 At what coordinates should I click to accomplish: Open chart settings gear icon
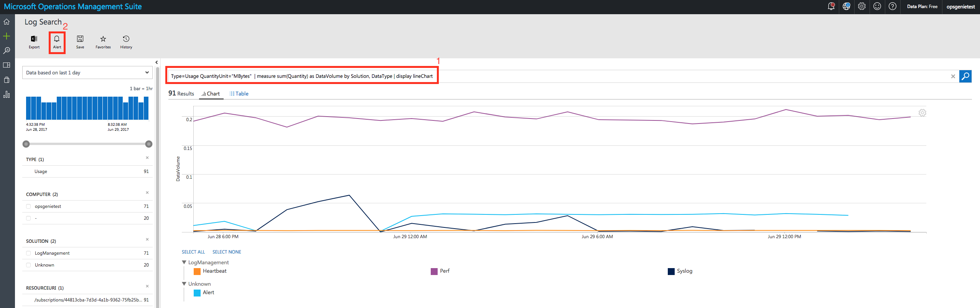(x=922, y=113)
